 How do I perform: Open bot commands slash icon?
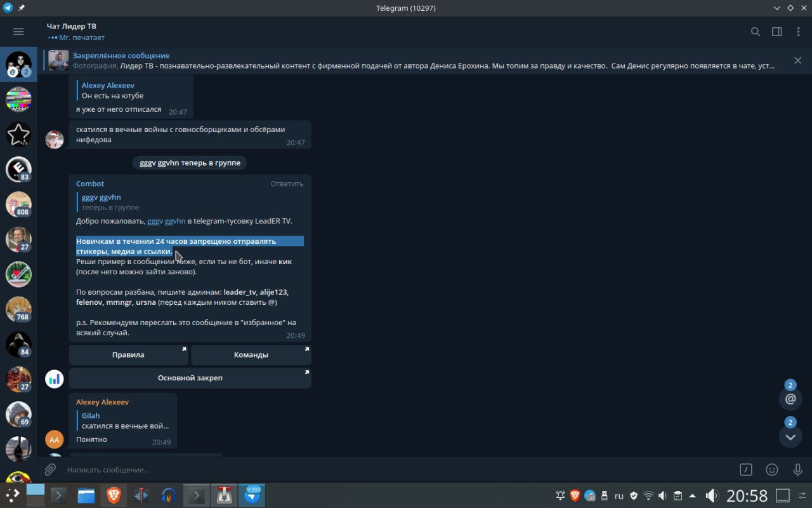point(746,470)
